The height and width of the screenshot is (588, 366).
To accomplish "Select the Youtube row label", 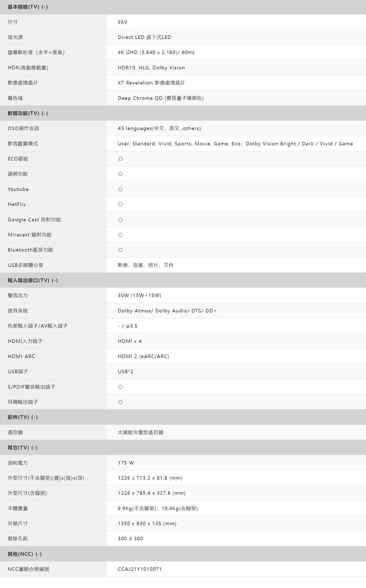I will [18, 189].
